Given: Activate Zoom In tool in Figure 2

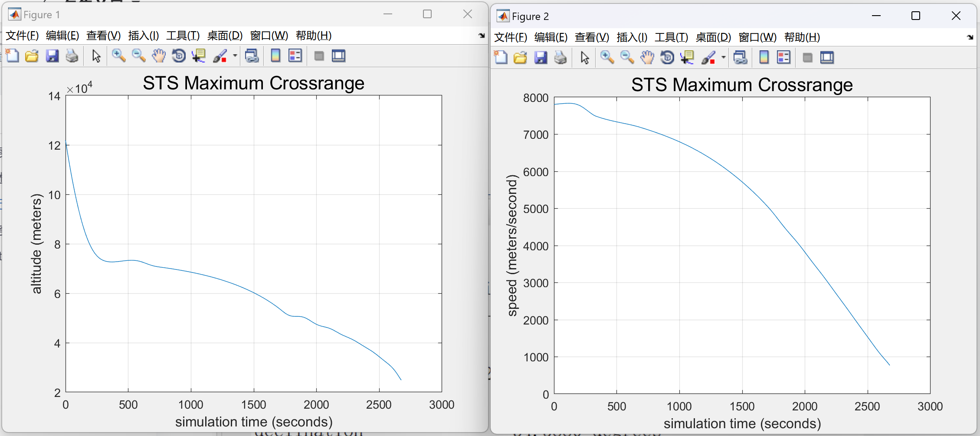Looking at the screenshot, I should tap(607, 58).
